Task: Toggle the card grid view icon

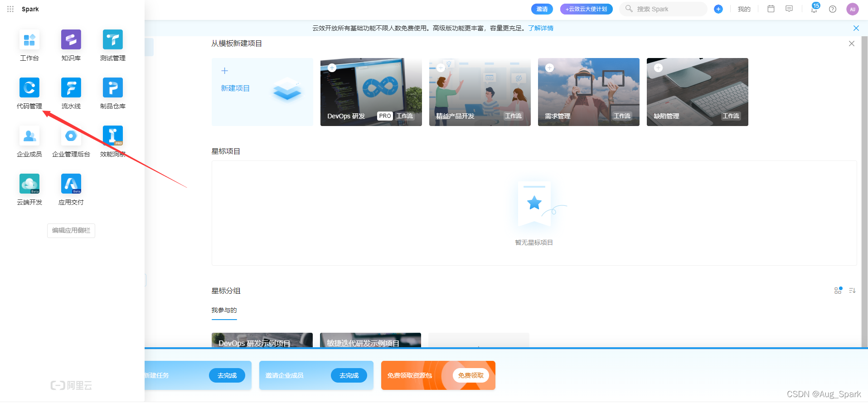Action: click(838, 291)
